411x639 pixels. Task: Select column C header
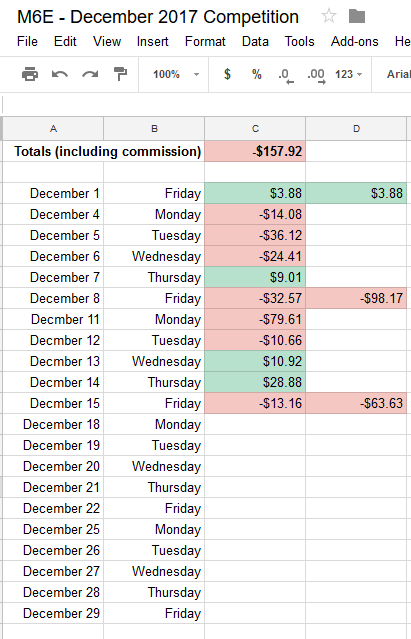(x=255, y=129)
